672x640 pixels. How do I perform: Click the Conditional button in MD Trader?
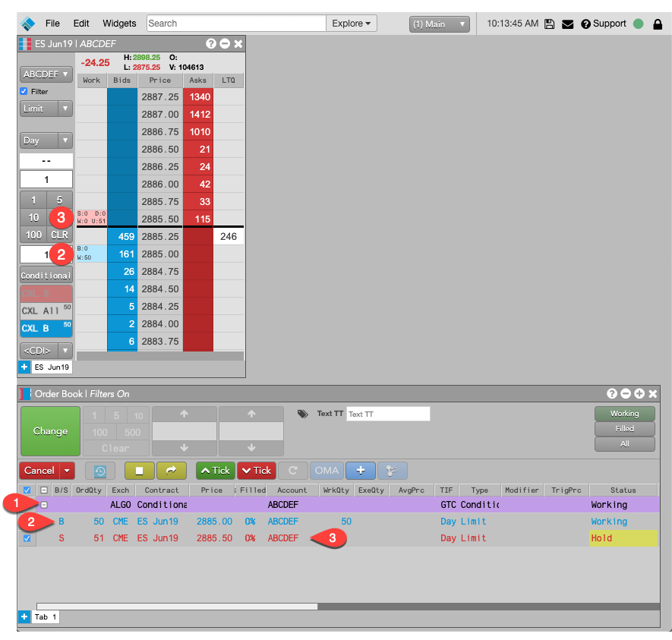46,276
